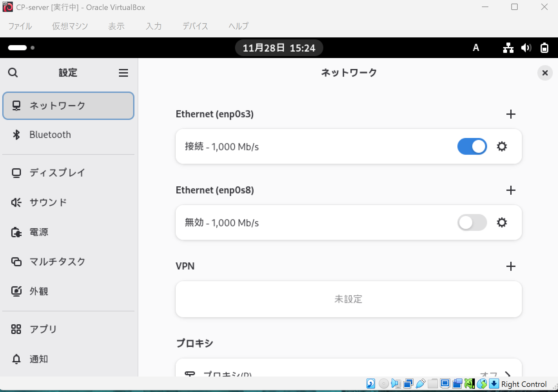The height and width of the screenshot is (392, 558).
Task: Close the network settings panel
Action: tap(545, 73)
